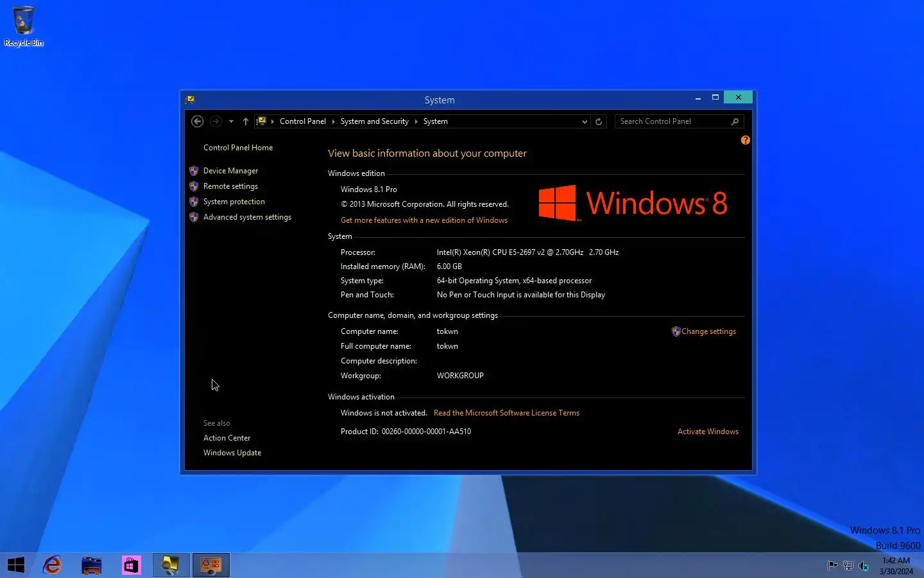Click the computer name value tokwn
Viewport: 924px width, 578px height.
coord(447,331)
